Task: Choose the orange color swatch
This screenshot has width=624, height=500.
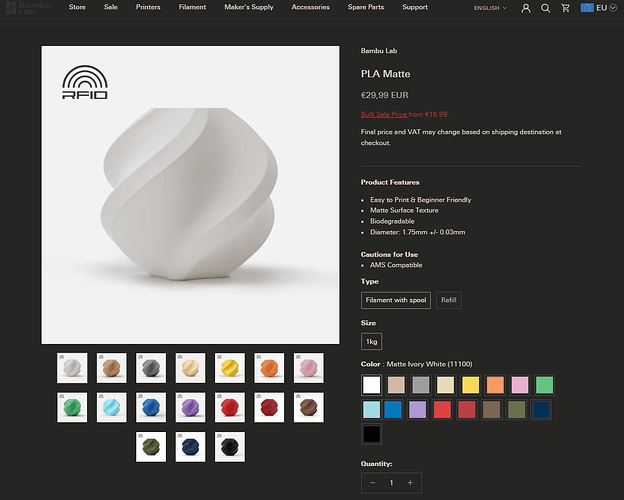Action: [x=495, y=385]
